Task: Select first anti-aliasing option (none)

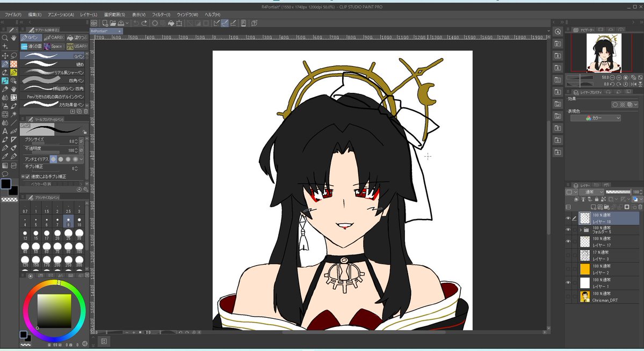Action: click(53, 159)
